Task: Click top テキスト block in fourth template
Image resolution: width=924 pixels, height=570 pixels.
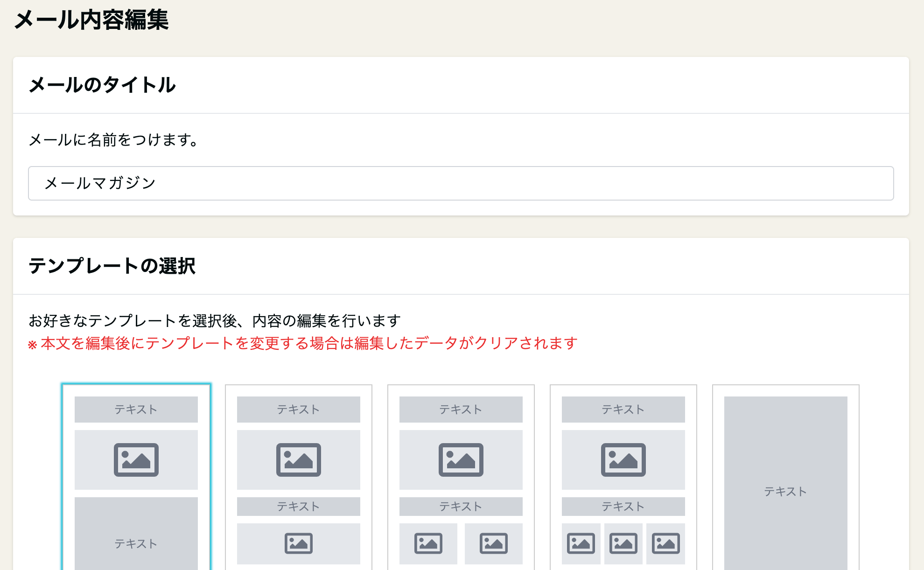Action: point(623,410)
